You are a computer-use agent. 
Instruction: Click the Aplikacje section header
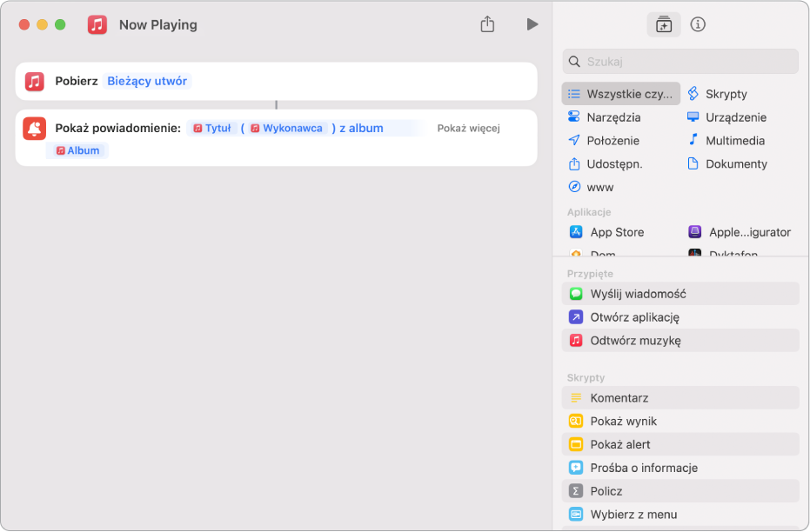click(589, 212)
